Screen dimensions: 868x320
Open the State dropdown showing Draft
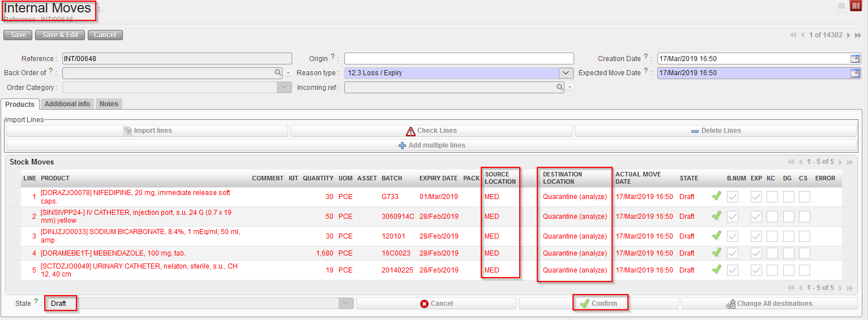click(x=345, y=304)
